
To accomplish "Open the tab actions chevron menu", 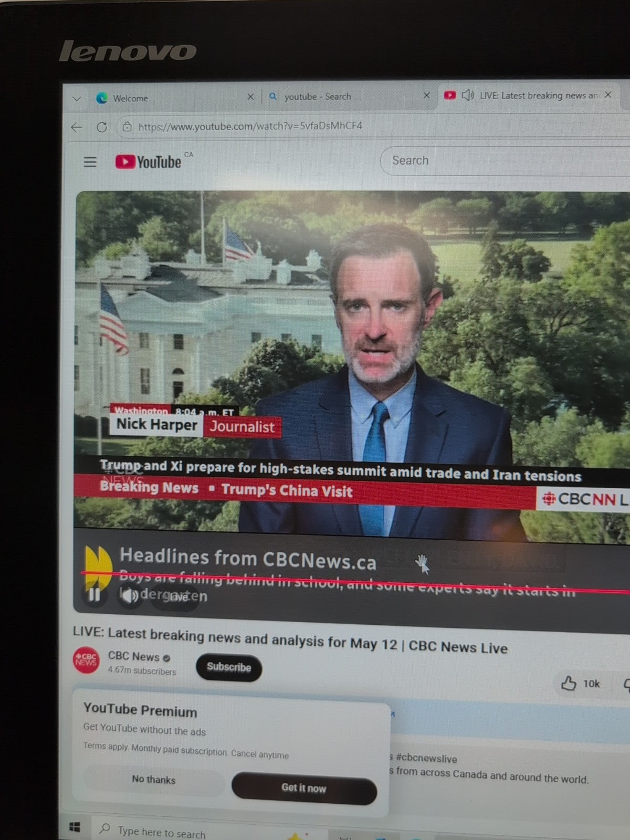I will [x=77, y=99].
